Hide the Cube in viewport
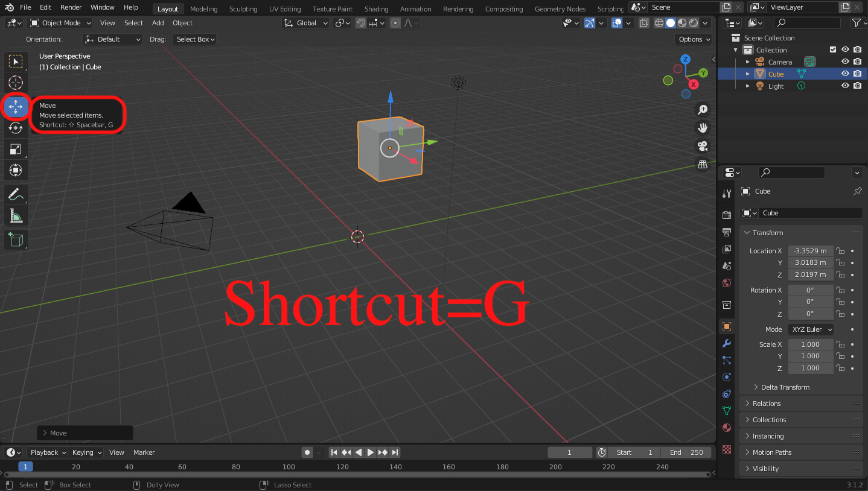This screenshot has height=491, width=868. pos(846,74)
